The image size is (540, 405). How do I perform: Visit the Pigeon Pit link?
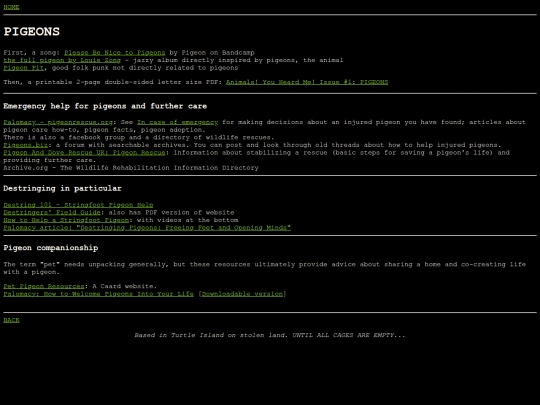click(24, 68)
